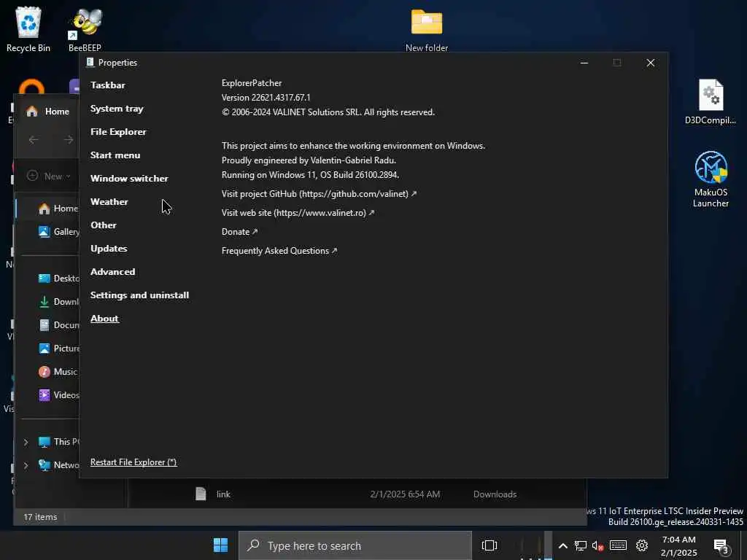Click the 2/1/2025 6:54 AM date cell

point(405,494)
